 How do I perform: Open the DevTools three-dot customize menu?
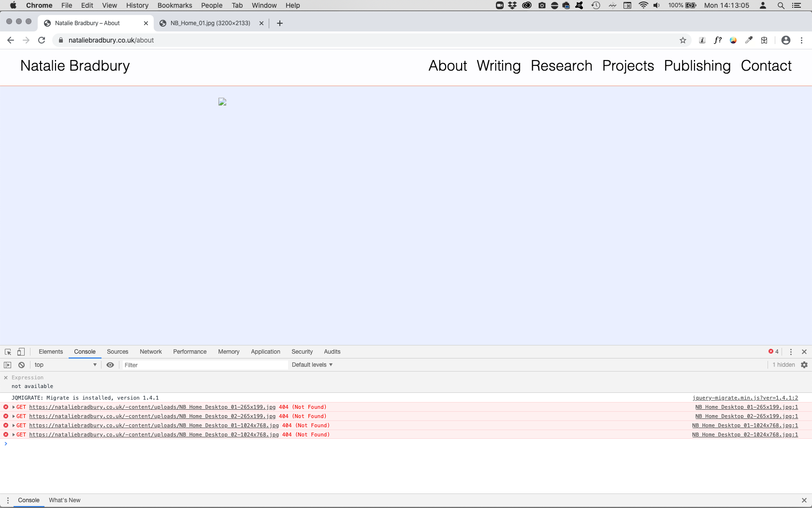791,352
